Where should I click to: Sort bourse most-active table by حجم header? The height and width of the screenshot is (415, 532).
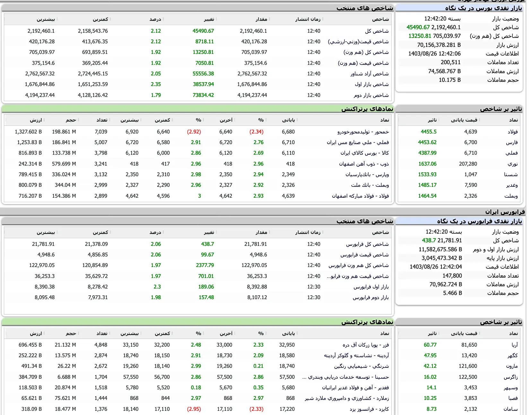pos(71,120)
